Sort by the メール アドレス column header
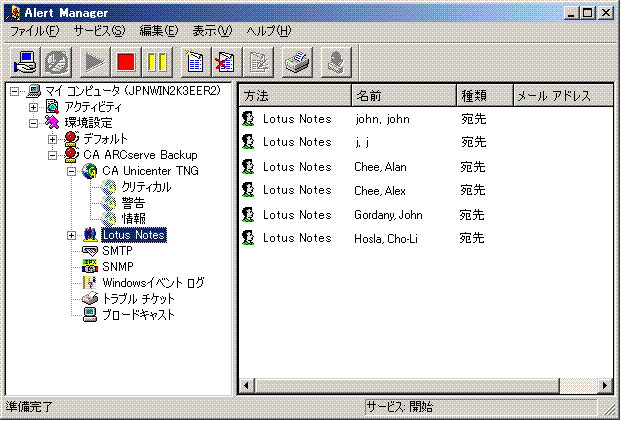621x422 pixels. point(563,95)
